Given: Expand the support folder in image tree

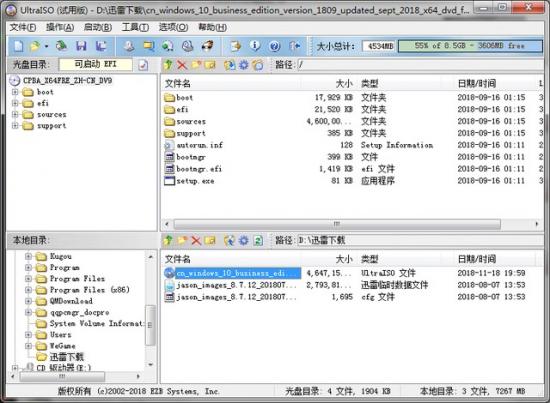Looking at the screenshot, I should (x=15, y=126).
